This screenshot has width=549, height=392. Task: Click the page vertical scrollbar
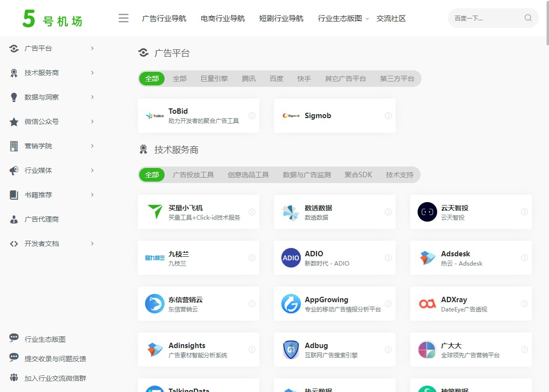[547, 23]
